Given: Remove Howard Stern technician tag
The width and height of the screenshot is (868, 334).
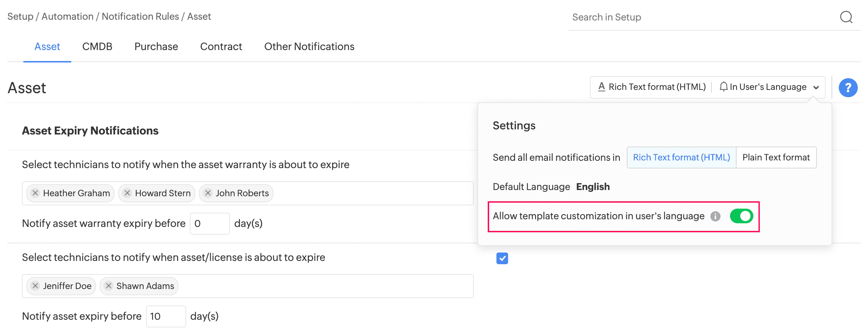Looking at the screenshot, I should pyautogui.click(x=127, y=193).
